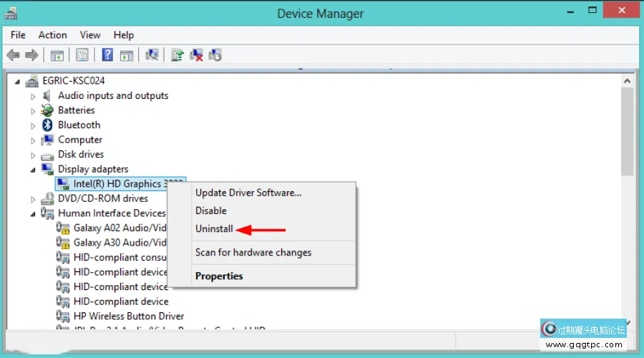Click the Scan for hardware changes toolbar icon
This screenshot has height=358, width=644.
tap(152, 55)
